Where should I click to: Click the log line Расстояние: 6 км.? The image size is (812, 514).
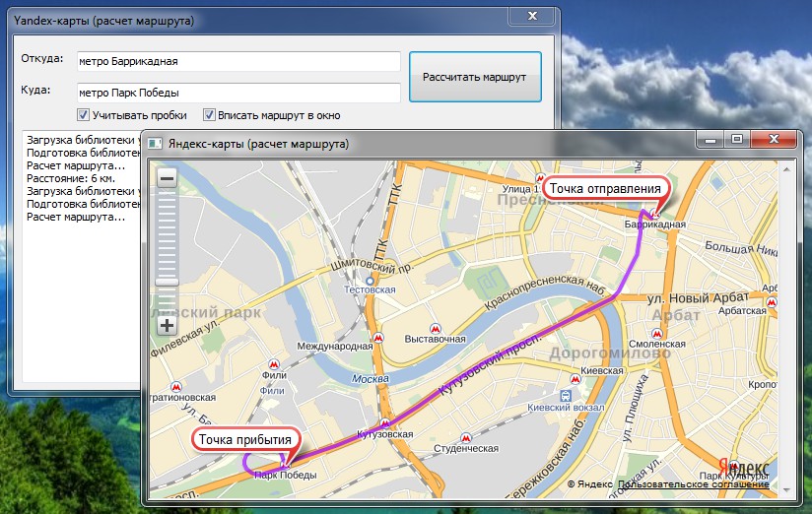tap(71, 178)
